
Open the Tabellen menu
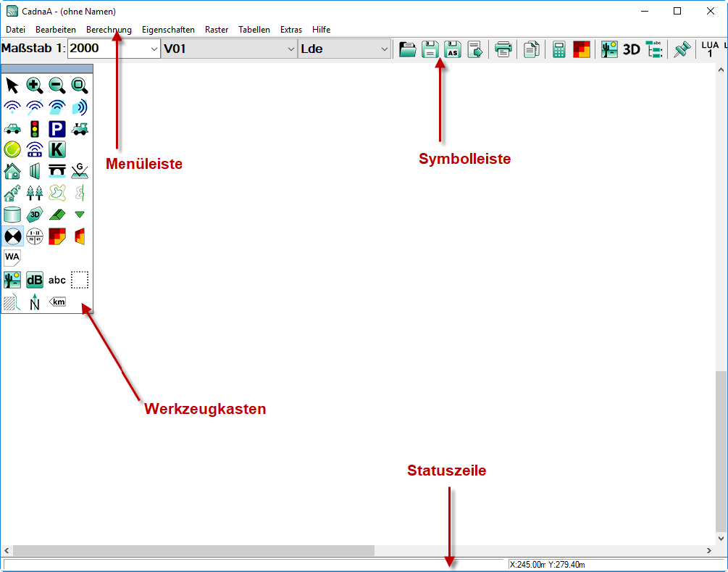click(254, 29)
